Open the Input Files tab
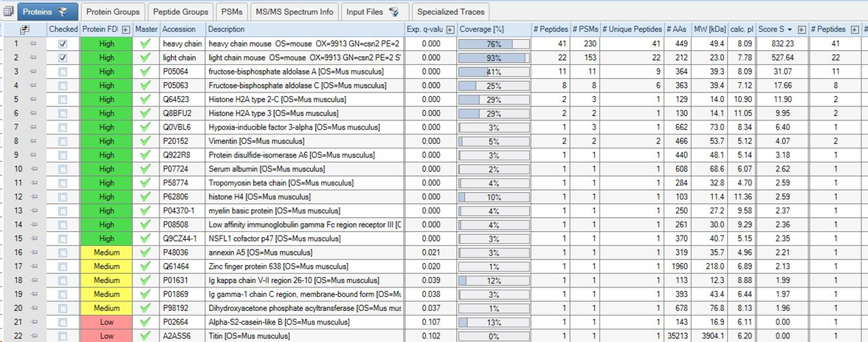The image size is (868, 342). (375, 12)
